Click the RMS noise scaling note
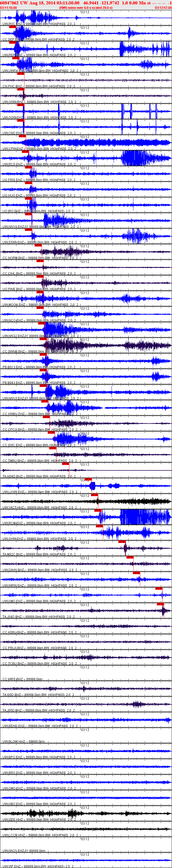Image resolution: width=172 pixels, height=868 pixels. pos(86,8)
